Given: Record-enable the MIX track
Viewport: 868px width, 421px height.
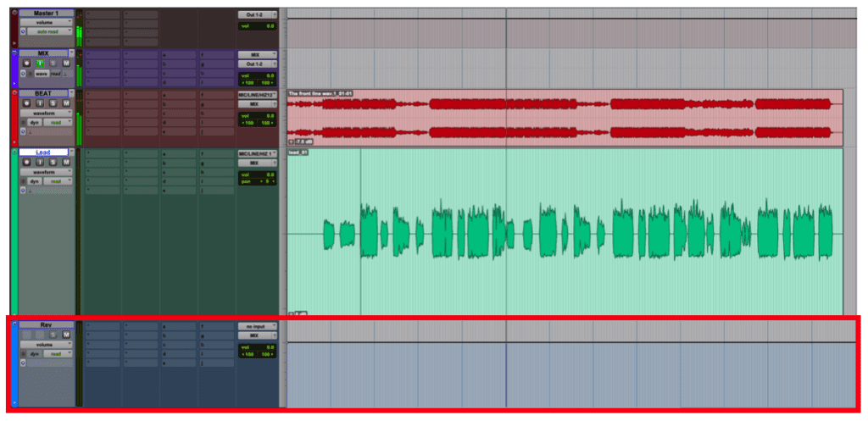Looking at the screenshot, I should [26, 64].
